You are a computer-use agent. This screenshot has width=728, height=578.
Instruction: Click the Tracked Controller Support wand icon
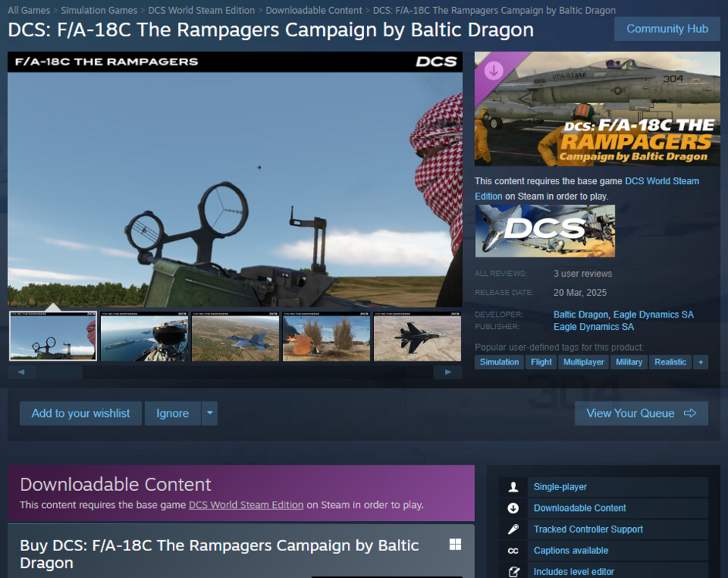point(513,529)
